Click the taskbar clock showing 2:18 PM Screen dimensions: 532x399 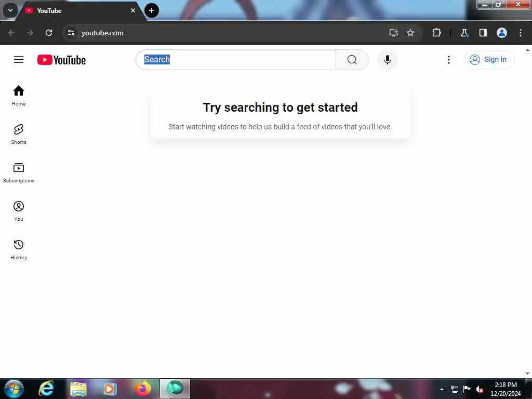(506, 389)
